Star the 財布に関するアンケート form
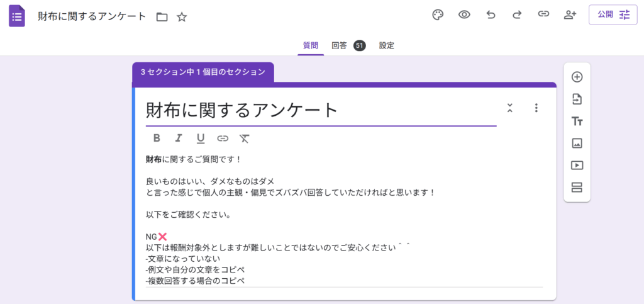Screen dimensions: 644x304 click(182, 17)
